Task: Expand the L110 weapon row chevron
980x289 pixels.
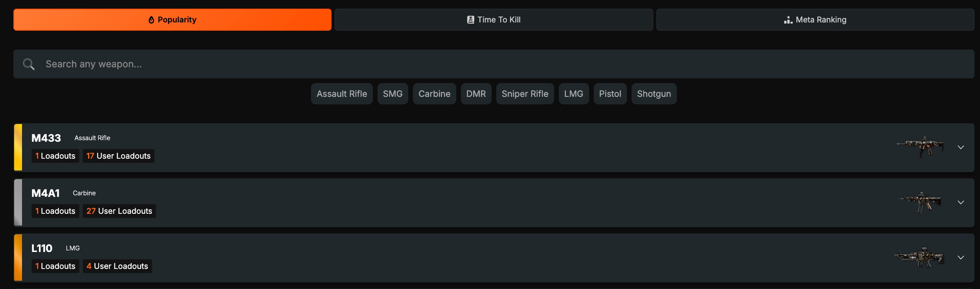Action: click(961, 258)
